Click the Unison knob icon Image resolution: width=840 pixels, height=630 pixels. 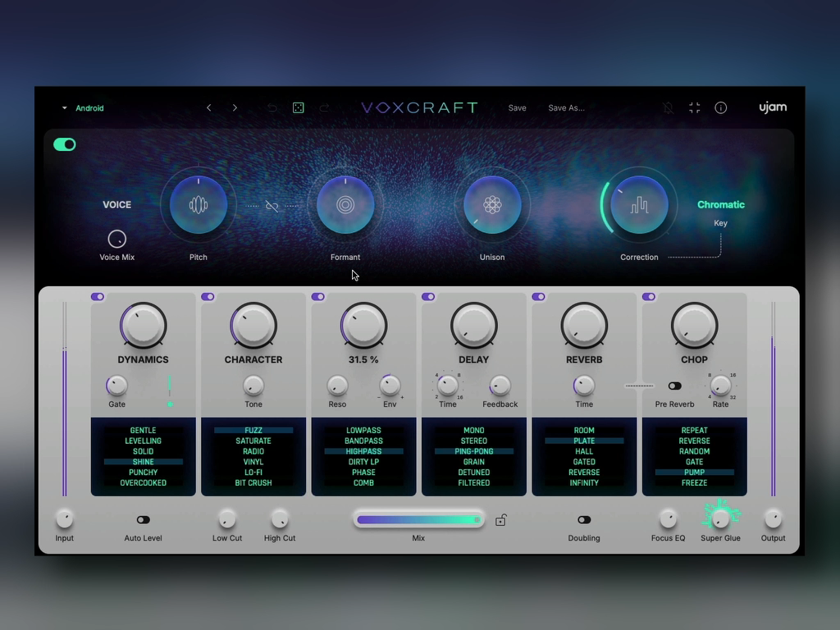click(x=492, y=204)
